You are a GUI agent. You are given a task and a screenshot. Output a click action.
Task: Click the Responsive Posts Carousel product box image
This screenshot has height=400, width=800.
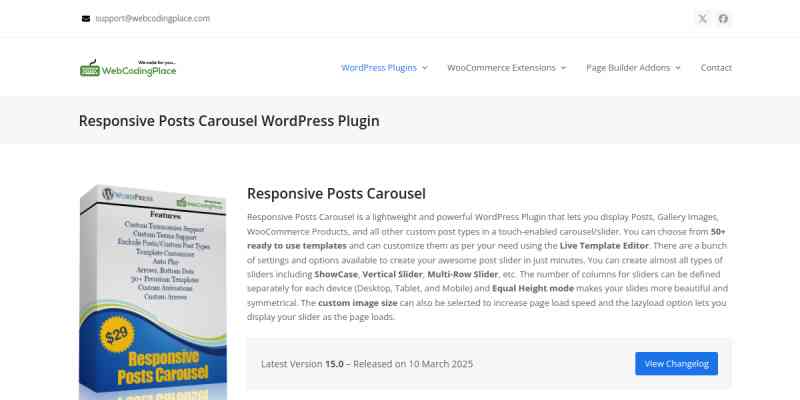pyautogui.click(x=153, y=292)
